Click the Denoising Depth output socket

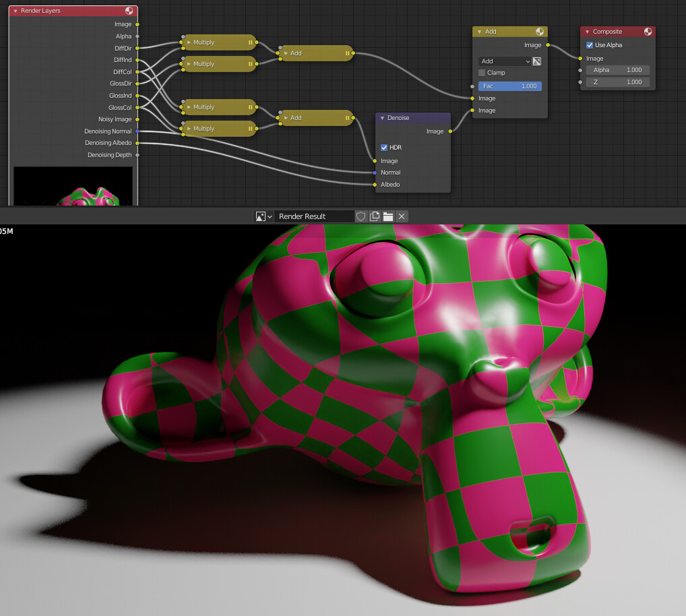tap(137, 155)
